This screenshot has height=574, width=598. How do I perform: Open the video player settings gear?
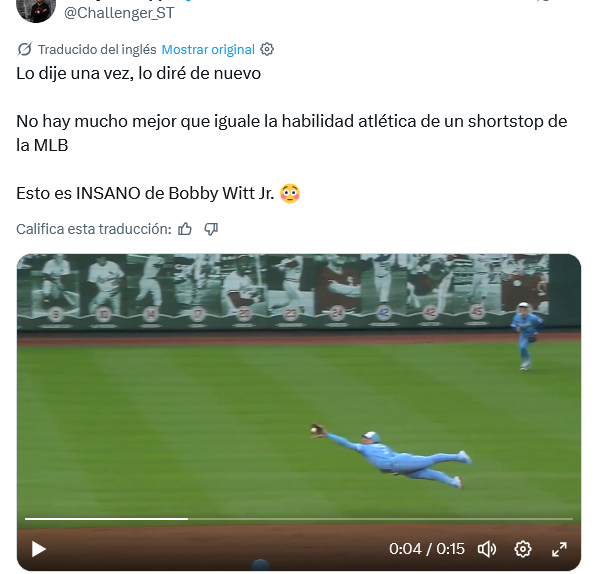coord(523,549)
